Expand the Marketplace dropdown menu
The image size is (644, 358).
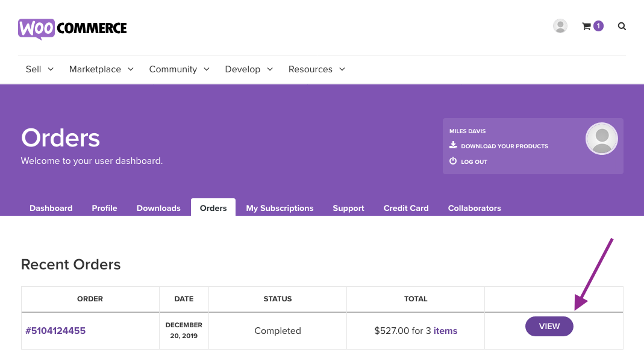pyautogui.click(x=101, y=69)
